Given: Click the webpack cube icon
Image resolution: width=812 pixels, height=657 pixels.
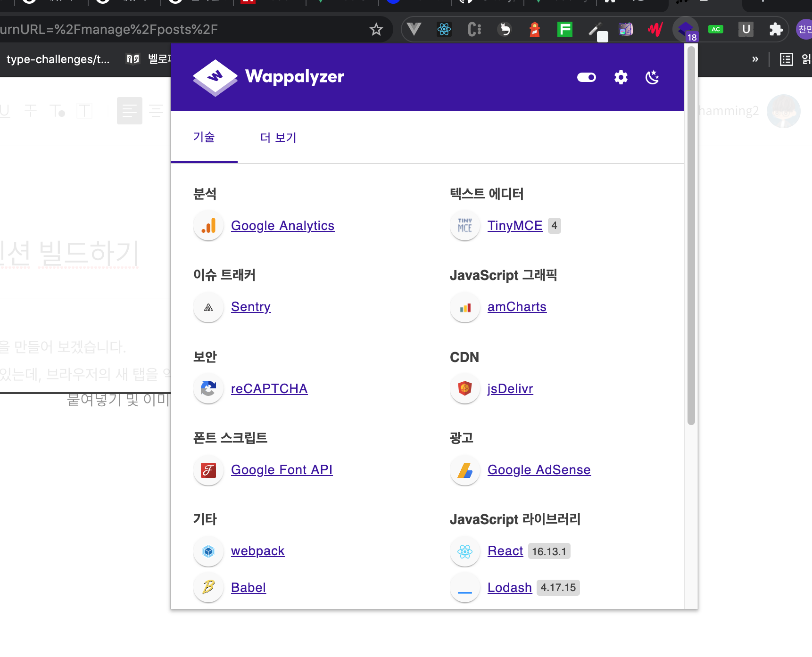Looking at the screenshot, I should click(x=208, y=551).
